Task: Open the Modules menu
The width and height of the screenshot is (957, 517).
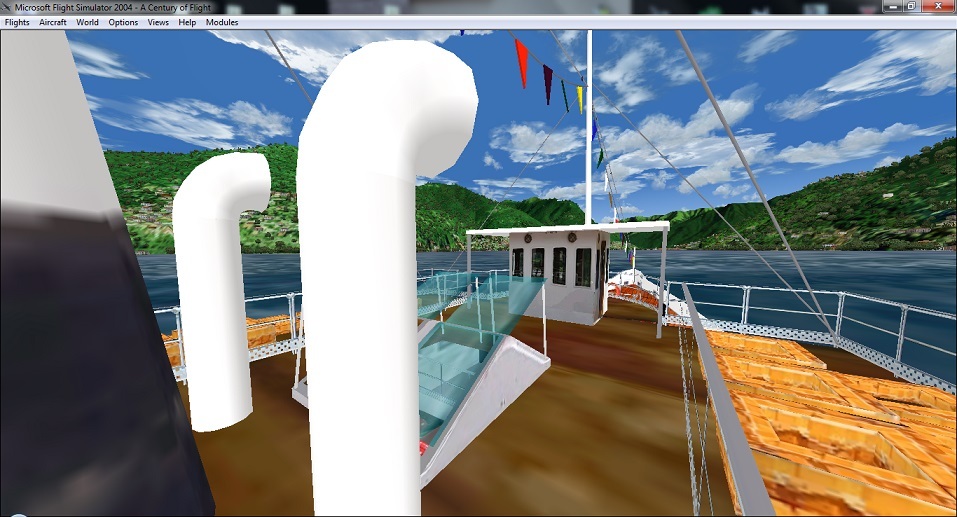Action: tap(222, 22)
